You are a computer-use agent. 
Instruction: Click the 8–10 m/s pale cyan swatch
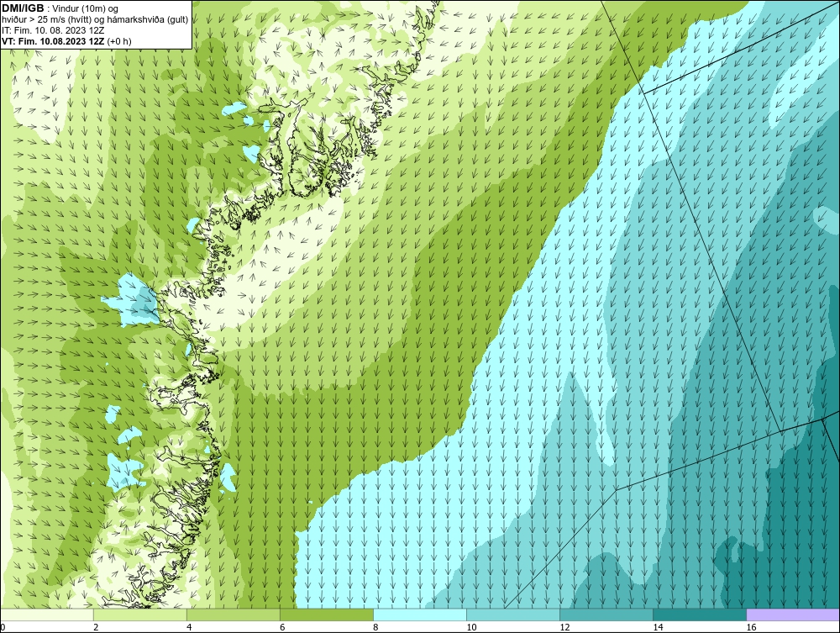pyautogui.click(x=419, y=615)
